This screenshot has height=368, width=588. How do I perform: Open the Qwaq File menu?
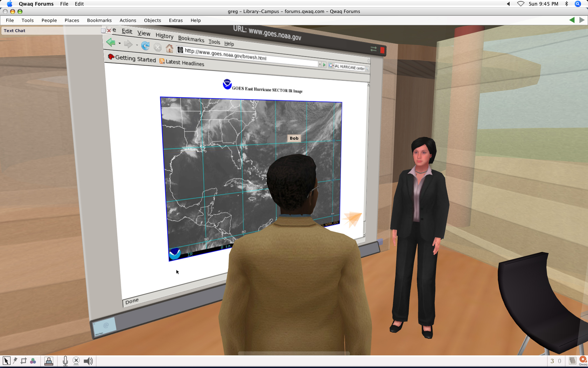click(10, 20)
